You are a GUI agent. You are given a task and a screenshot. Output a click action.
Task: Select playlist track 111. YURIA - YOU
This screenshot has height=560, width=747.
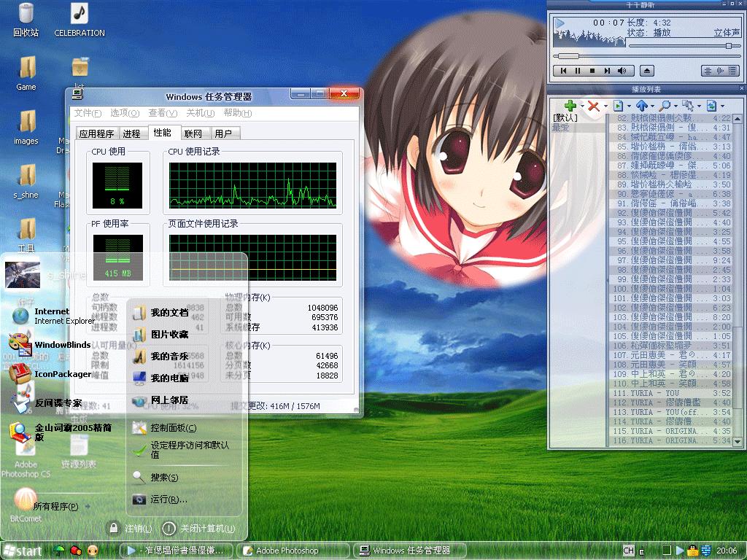click(x=672, y=393)
